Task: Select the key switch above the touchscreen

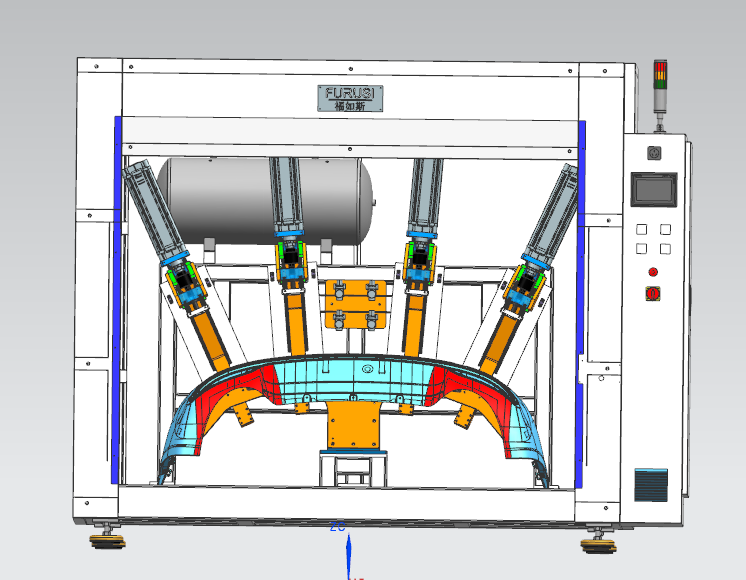Action: tap(654, 153)
